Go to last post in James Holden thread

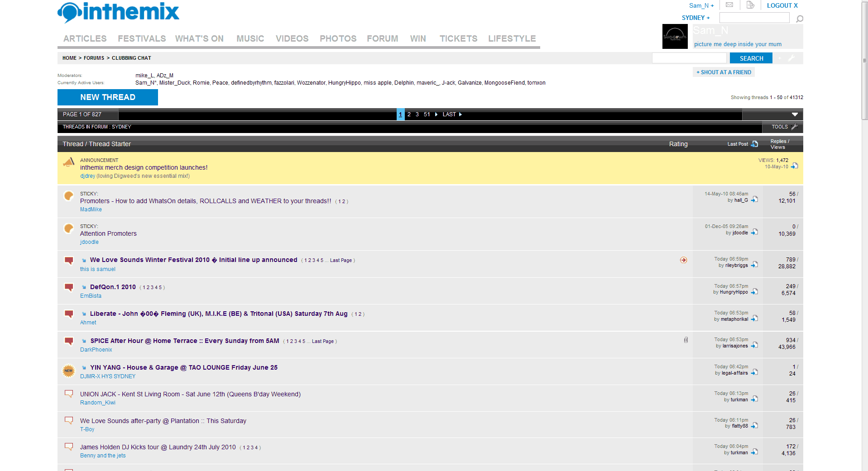click(x=754, y=452)
